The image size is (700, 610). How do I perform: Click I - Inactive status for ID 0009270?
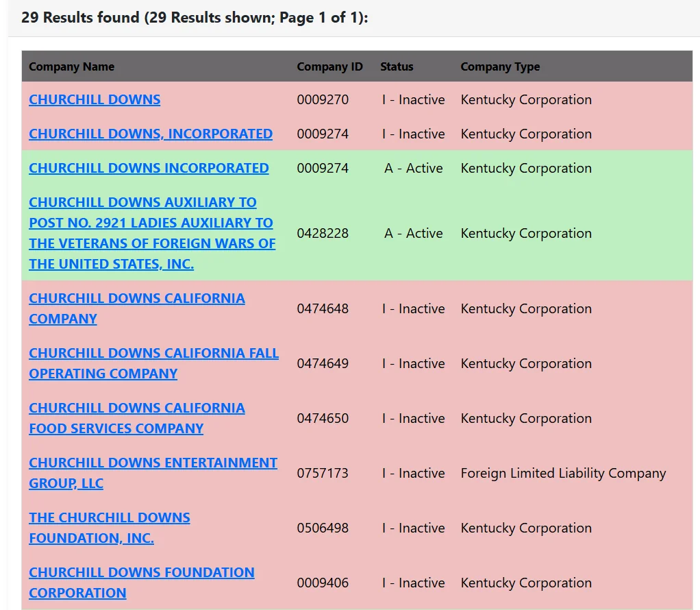coord(414,99)
